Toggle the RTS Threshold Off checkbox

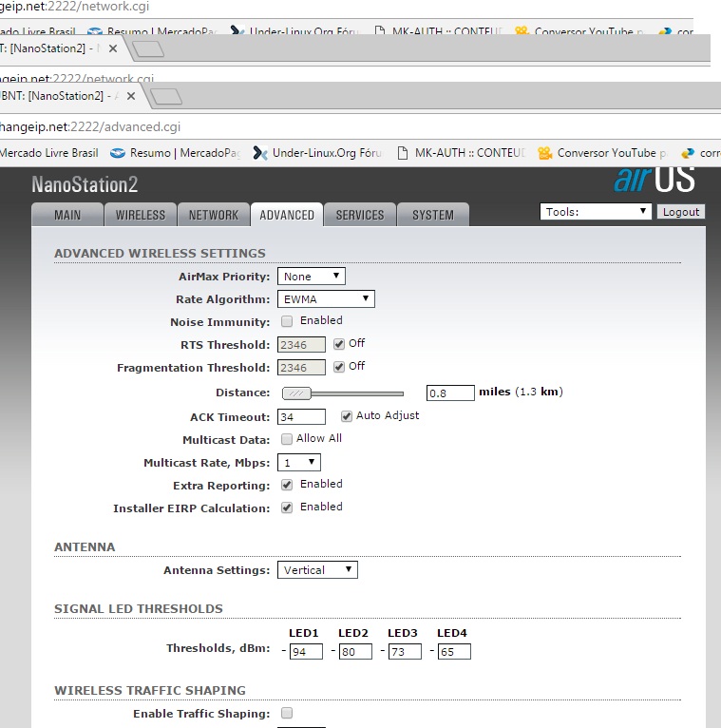pos(339,344)
